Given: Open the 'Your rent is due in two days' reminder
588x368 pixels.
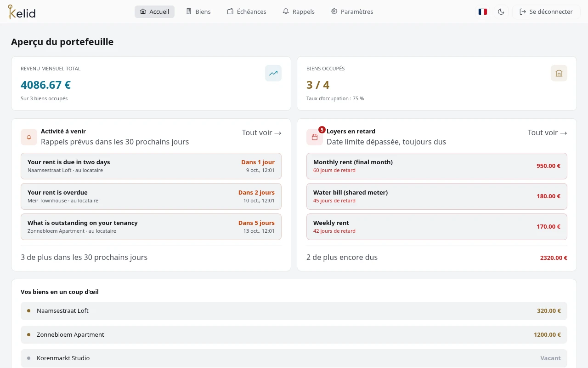Looking at the screenshot, I should pos(151,166).
